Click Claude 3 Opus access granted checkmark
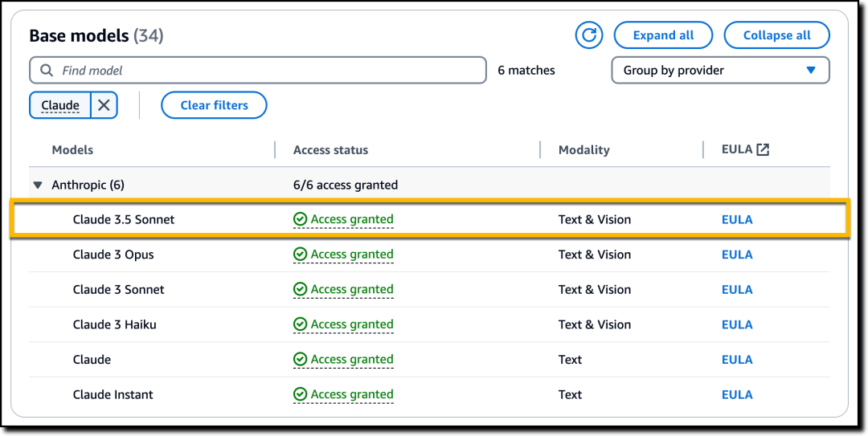This screenshot has width=868, height=436. [x=300, y=255]
